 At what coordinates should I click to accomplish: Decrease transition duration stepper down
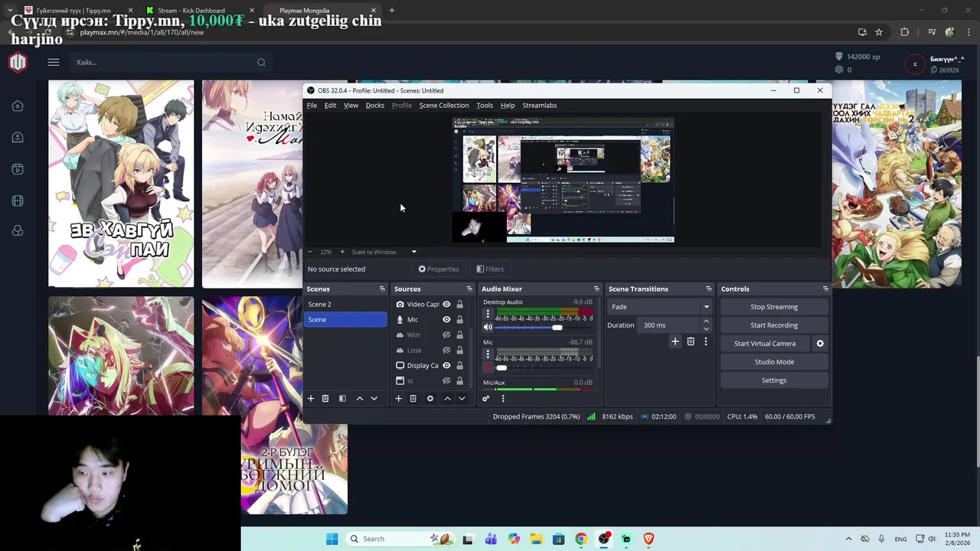706,329
